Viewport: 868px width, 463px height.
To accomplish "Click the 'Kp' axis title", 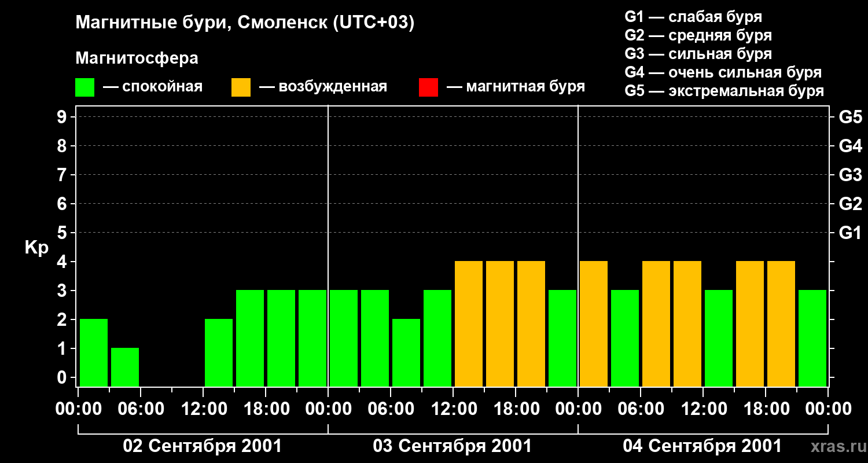I will point(37,248).
